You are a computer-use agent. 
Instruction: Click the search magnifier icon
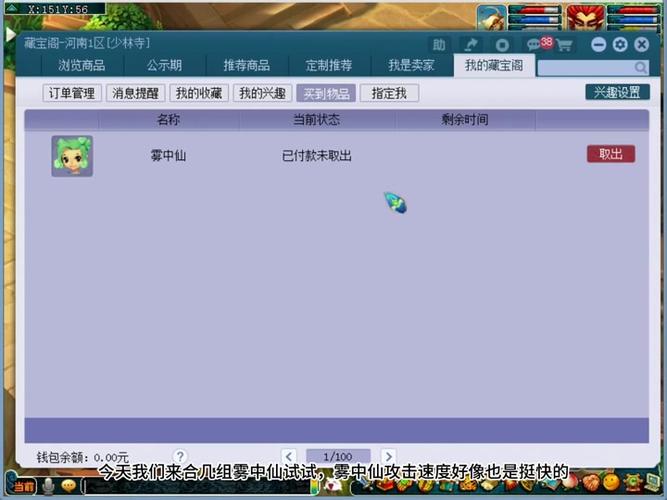(640, 67)
